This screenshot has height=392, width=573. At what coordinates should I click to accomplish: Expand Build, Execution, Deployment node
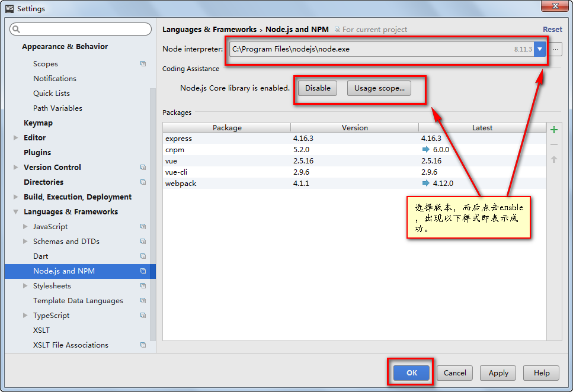[16, 197]
